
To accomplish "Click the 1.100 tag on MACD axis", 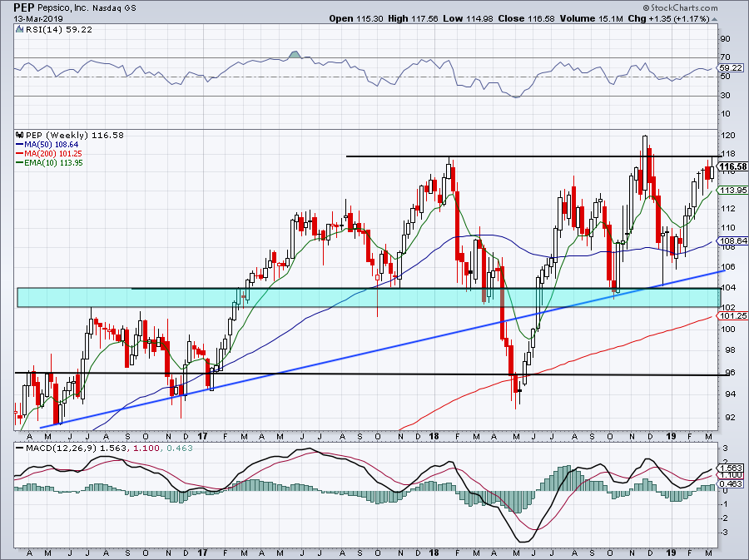I will 732,475.
